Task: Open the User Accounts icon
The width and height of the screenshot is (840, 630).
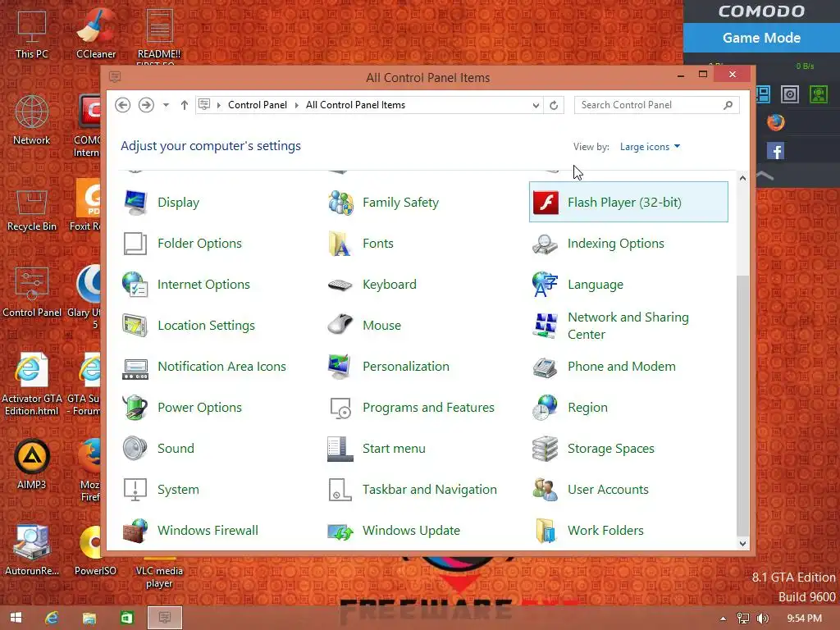Action: [546, 490]
